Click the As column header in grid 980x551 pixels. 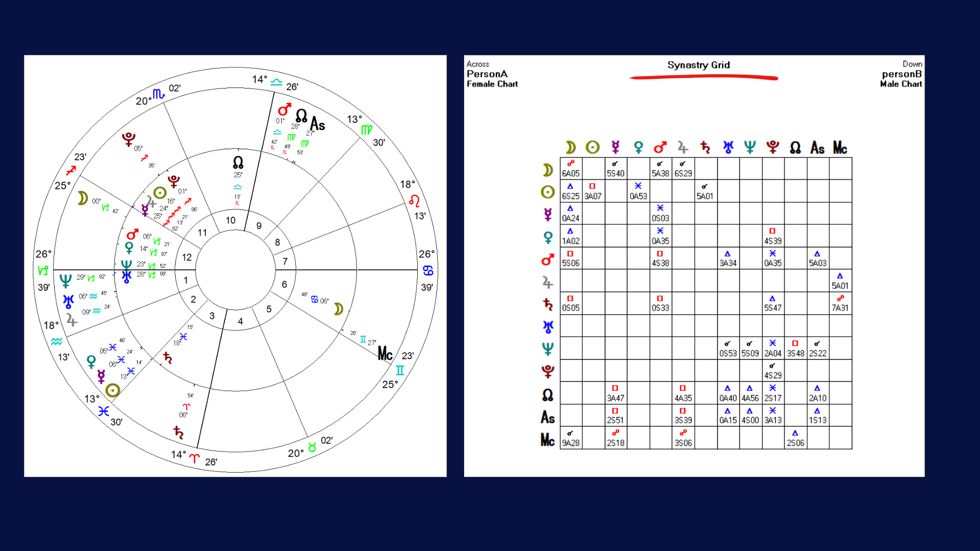pos(817,148)
